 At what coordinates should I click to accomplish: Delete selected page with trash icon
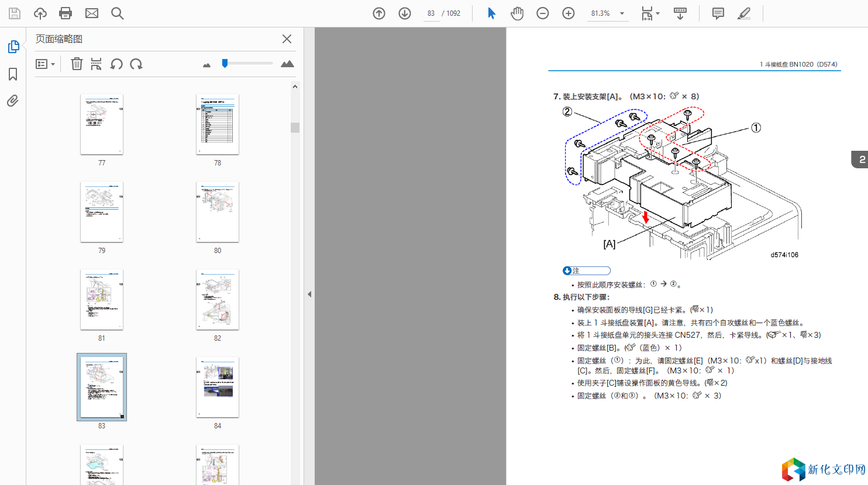pyautogui.click(x=77, y=64)
